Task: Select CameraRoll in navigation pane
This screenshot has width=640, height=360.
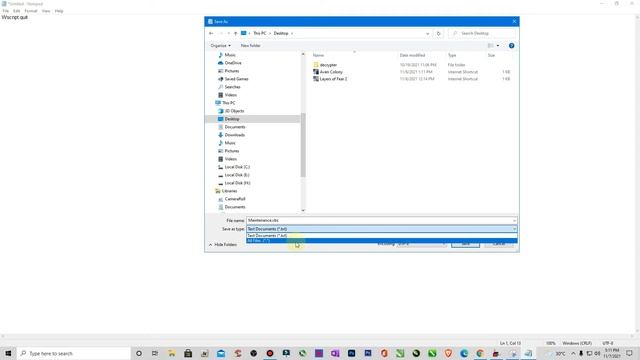Action: click(x=235, y=199)
